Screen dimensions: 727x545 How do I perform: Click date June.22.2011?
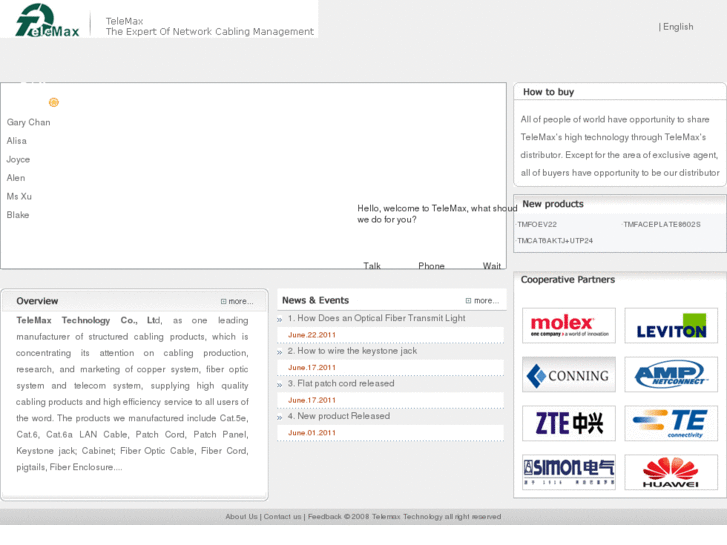coord(312,335)
